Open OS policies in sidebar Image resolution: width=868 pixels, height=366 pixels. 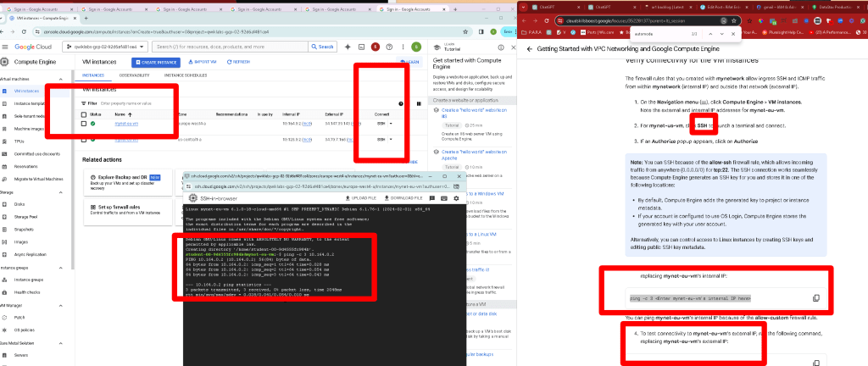tap(25, 330)
